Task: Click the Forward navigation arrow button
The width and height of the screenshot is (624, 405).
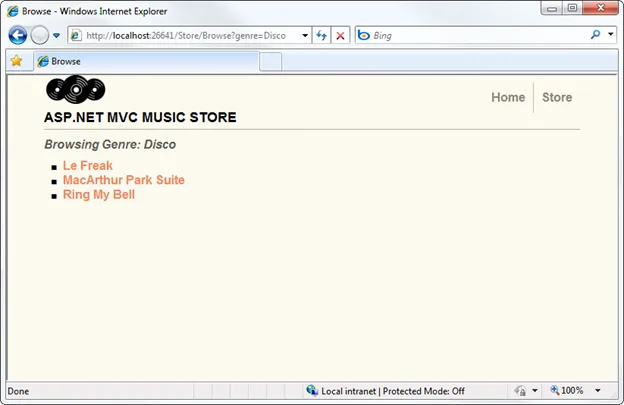Action: click(x=40, y=35)
